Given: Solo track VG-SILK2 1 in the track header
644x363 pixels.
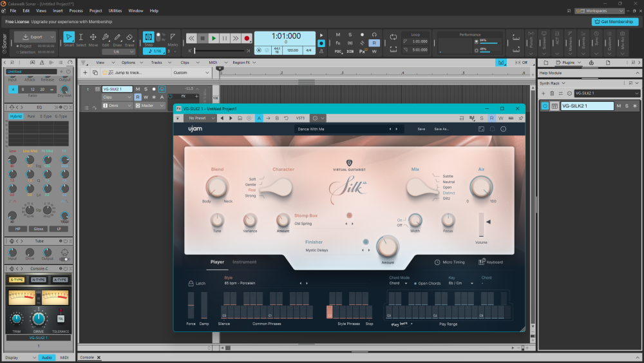Looking at the screenshot, I should tap(146, 89).
